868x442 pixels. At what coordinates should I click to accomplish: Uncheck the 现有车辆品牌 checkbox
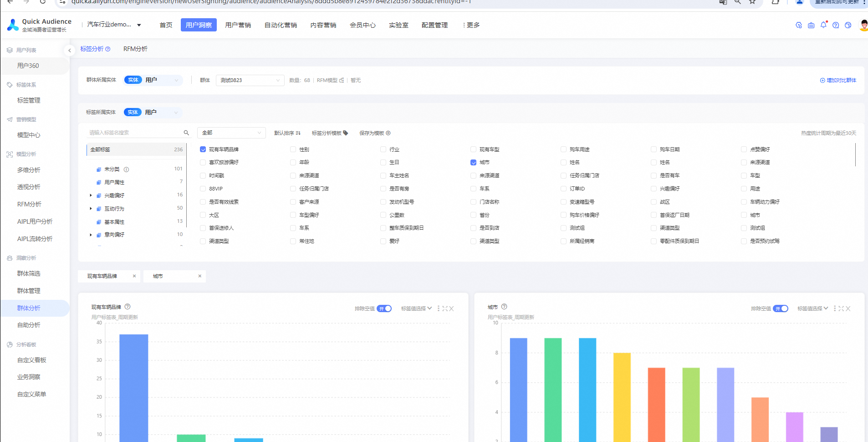pyautogui.click(x=203, y=149)
